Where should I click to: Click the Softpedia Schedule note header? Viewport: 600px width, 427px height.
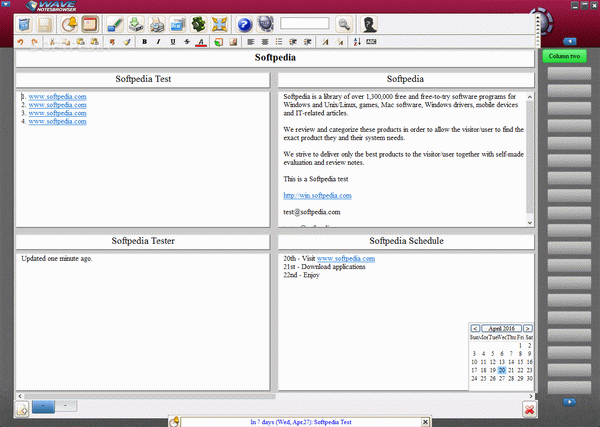(406, 241)
